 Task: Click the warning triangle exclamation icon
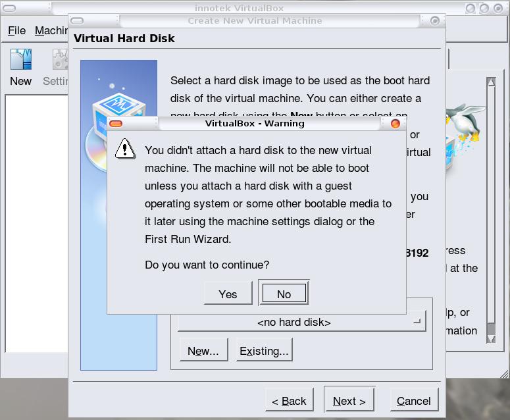click(125, 149)
